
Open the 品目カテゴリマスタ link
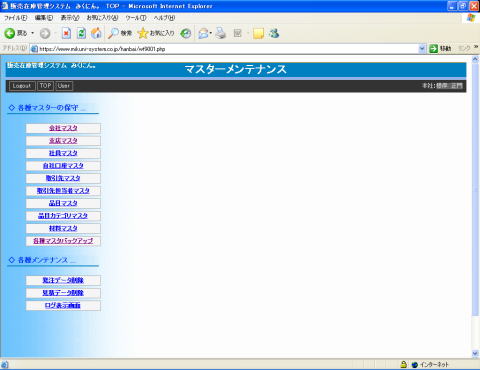click(x=63, y=216)
